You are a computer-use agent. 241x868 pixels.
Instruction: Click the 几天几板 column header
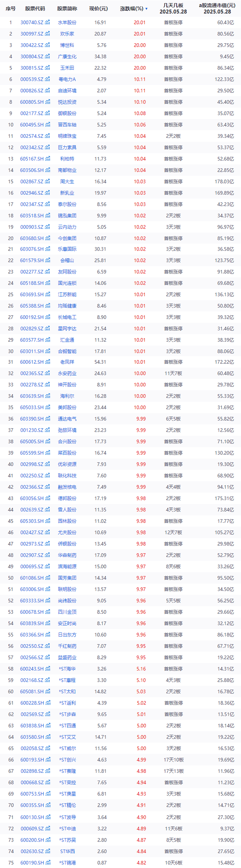point(173,6)
